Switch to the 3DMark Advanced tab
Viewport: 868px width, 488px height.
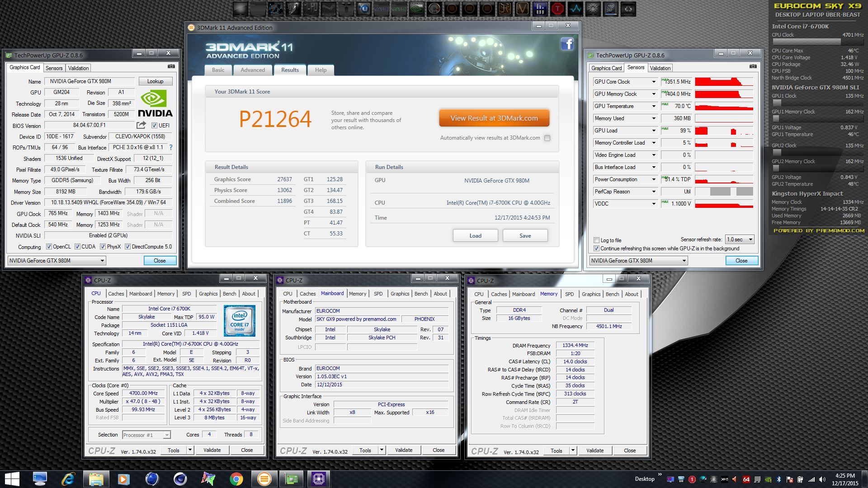253,70
